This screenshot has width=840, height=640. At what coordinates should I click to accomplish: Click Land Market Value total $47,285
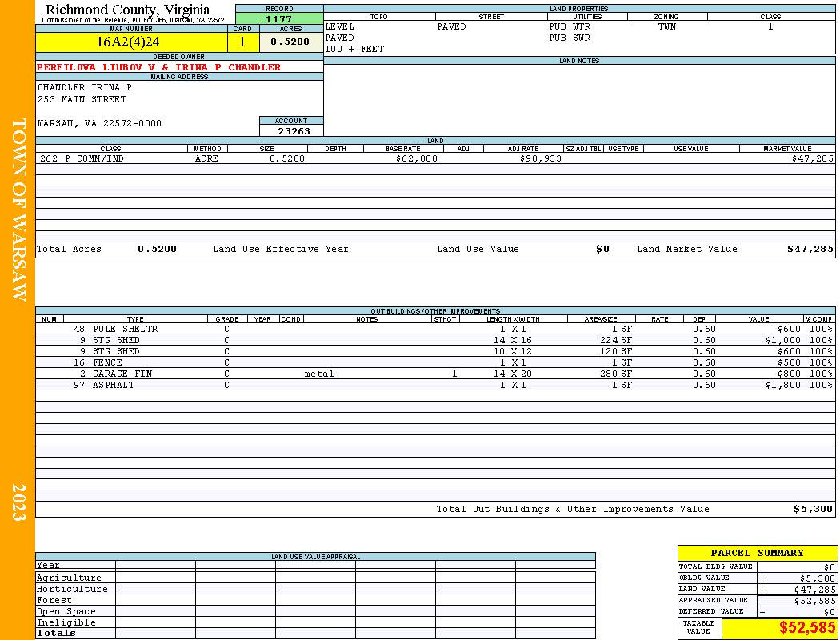tap(810, 249)
